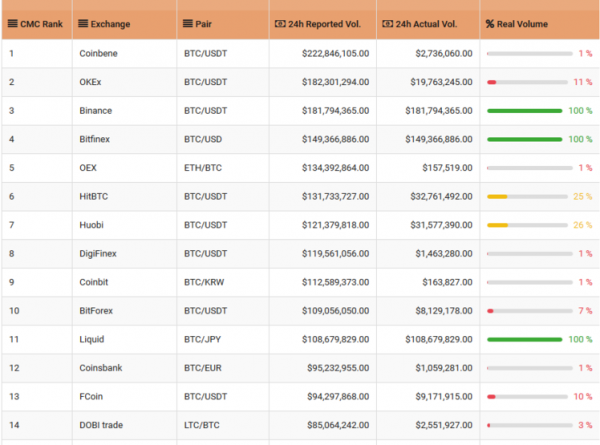
Task: Click reported volume $131,733,727.00
Action: 336,197
